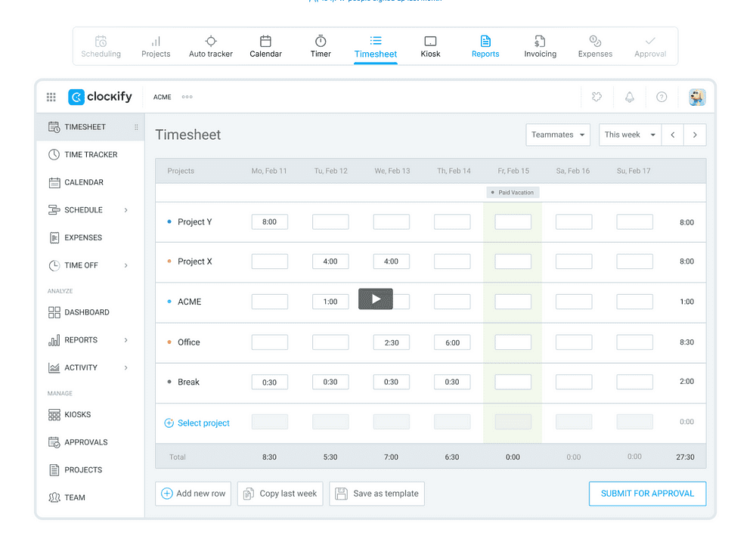Viewport: 756px width, 542px height.
Task: Click the Add new row button
Action: coord(193,494)
